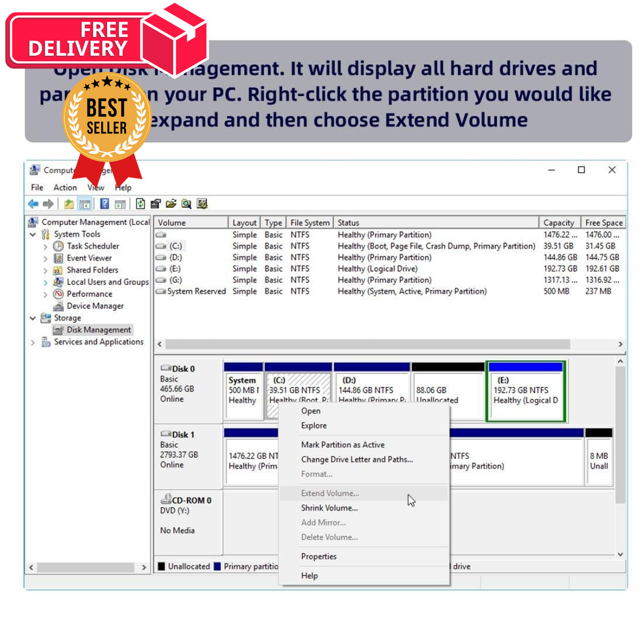Select the 88.06 GB Unallocated block
The image size is (644, 644).
448,391
